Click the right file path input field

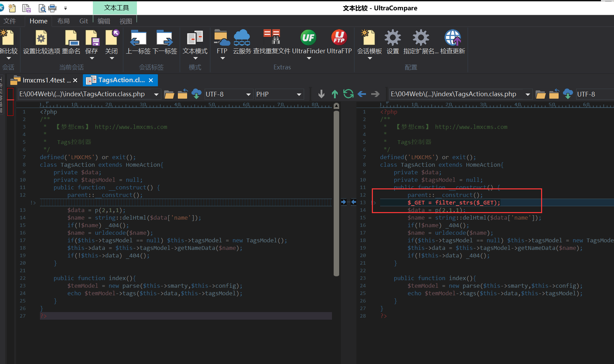pyautogui.click(x=456, y=94)
